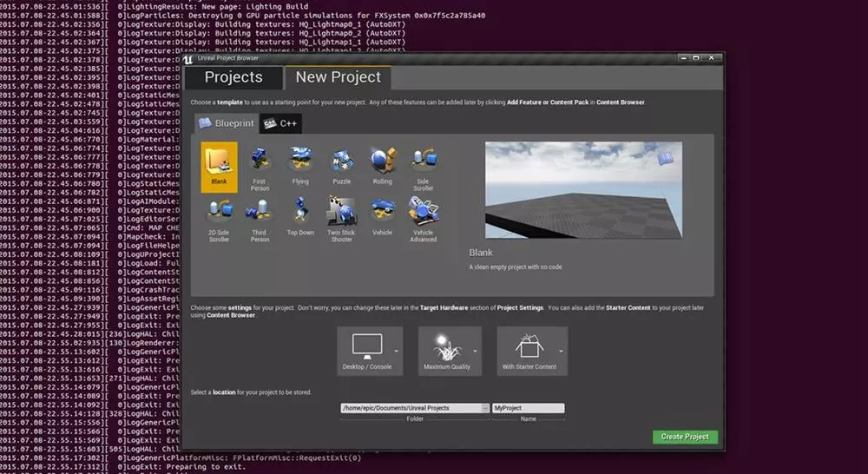Image resolution: width=868 pixels, height=474 pixels.
Task: Click the Desktop / Console monitor icon
Action: click(367, 345)
